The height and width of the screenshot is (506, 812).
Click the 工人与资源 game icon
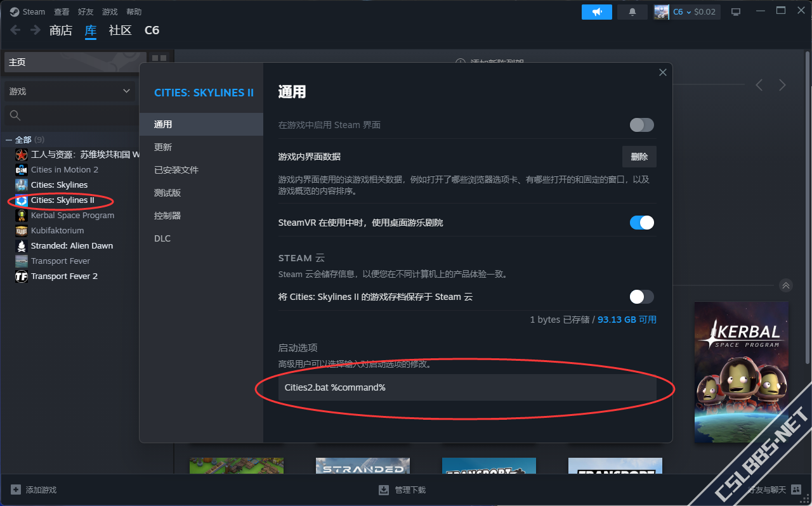click(21, 154)
